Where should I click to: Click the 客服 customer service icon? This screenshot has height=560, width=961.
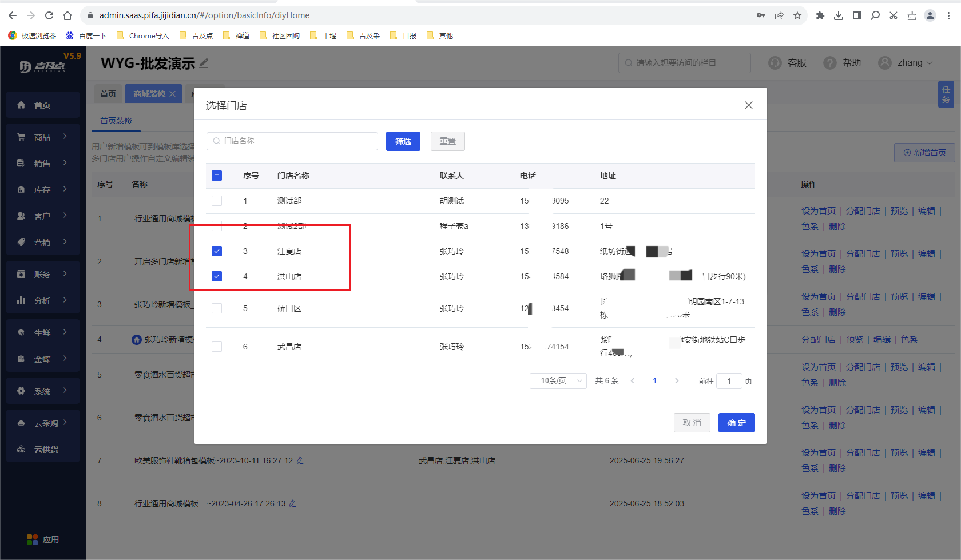click(x=775, y=63)
